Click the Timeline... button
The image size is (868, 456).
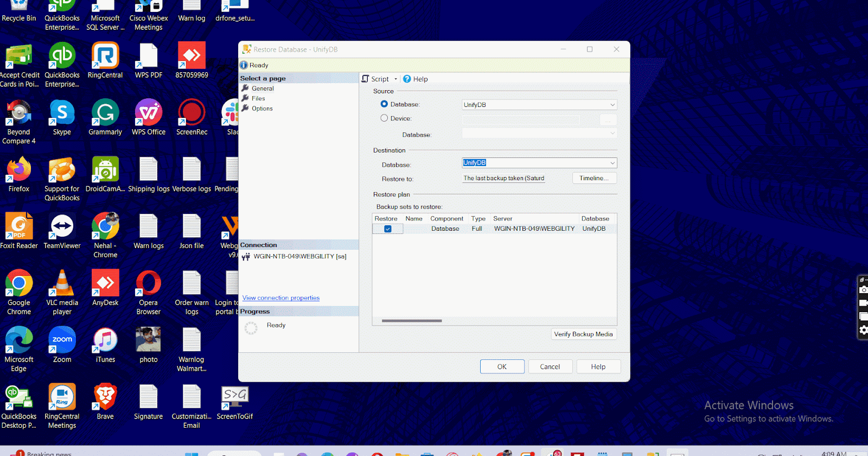pos(594,178)
